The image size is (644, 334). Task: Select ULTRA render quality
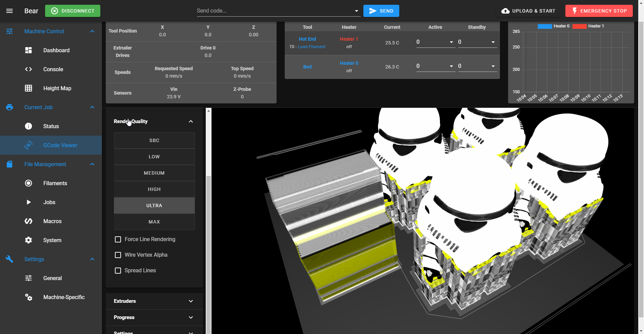(x=154, y=205)
